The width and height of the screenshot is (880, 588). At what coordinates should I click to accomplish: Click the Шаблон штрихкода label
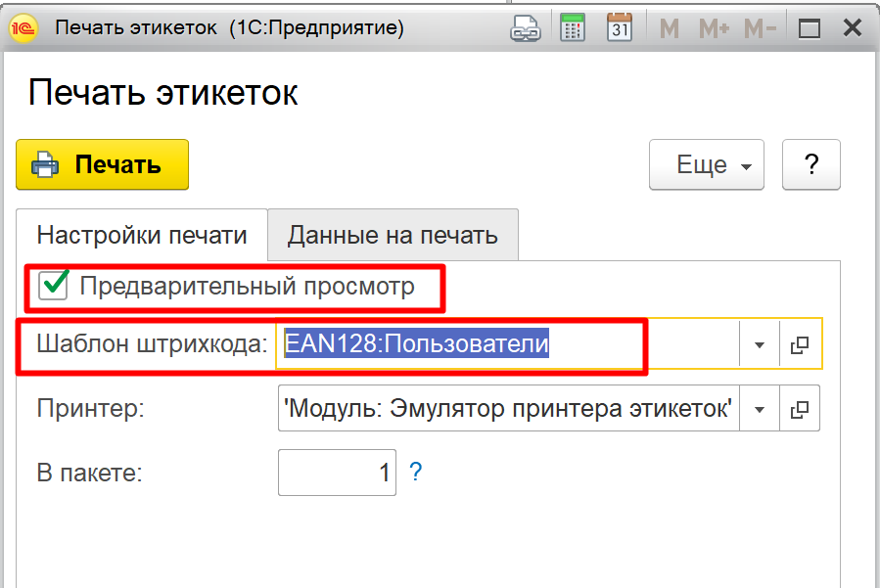click(152, 343)
